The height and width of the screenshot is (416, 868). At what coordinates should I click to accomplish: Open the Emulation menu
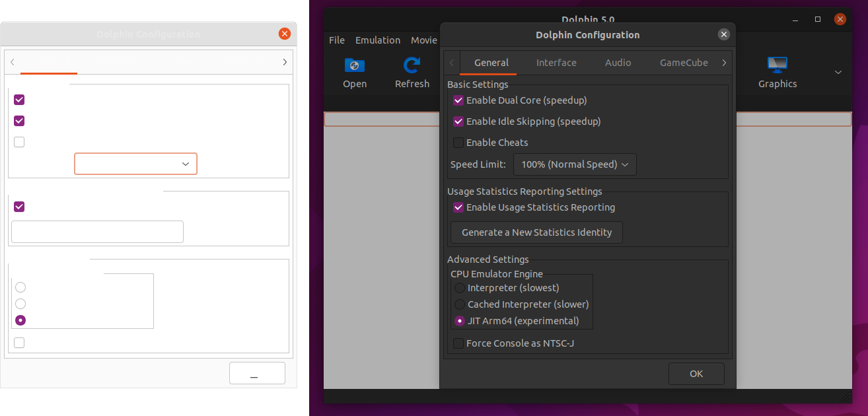(x=378, y=40)
